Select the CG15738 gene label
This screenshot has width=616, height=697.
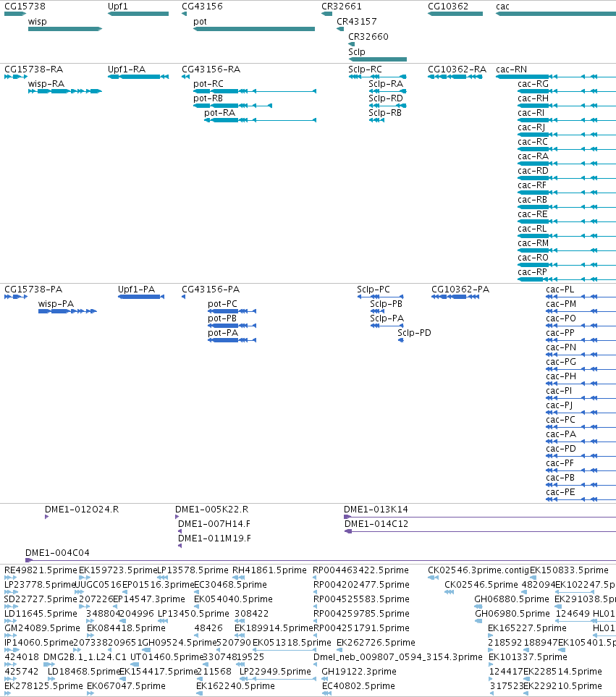click(25, 7)
